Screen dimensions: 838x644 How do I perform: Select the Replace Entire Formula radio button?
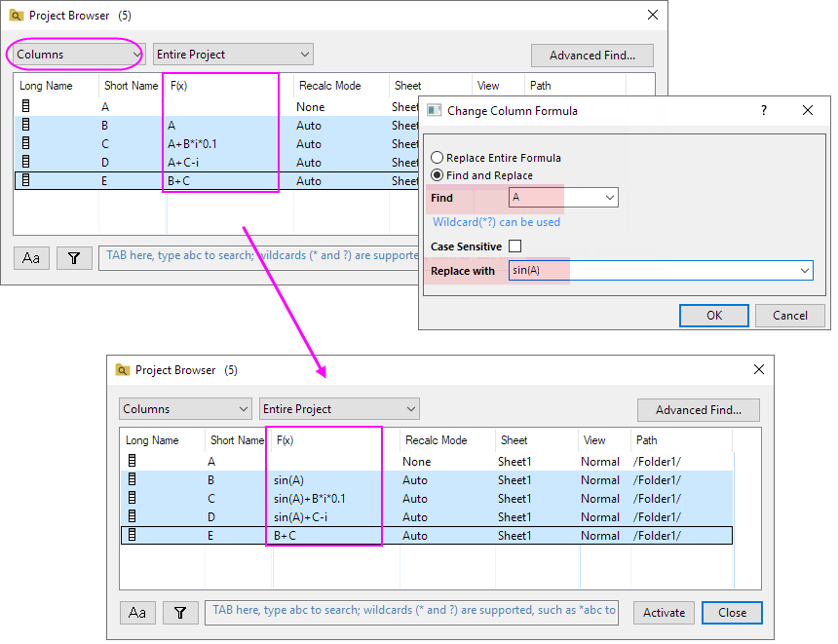(438, 158)
